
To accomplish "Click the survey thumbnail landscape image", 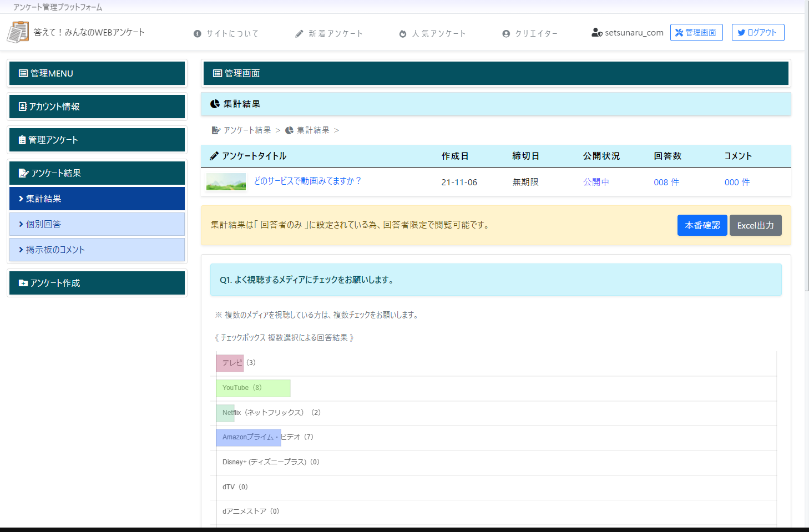I will click(226, 181).
